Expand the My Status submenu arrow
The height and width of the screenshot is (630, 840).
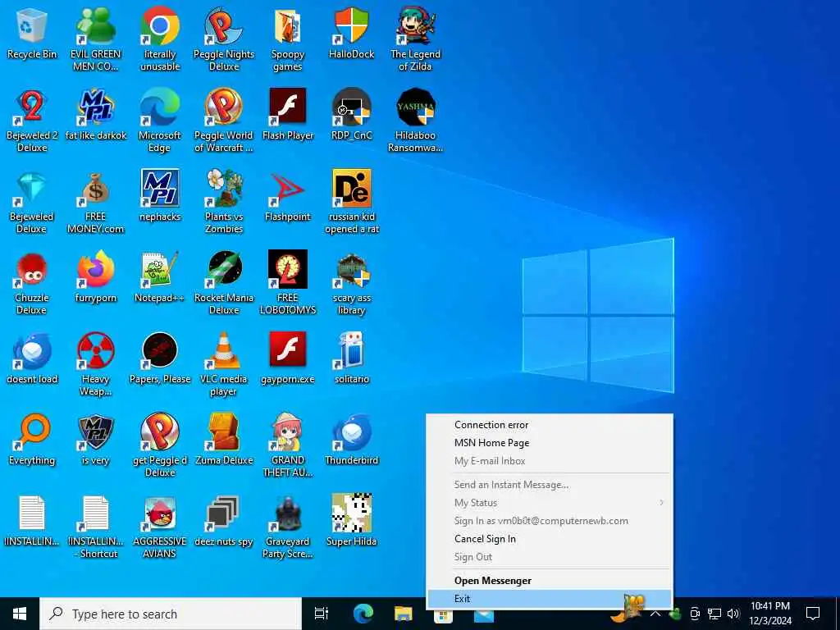click(662, 503)
